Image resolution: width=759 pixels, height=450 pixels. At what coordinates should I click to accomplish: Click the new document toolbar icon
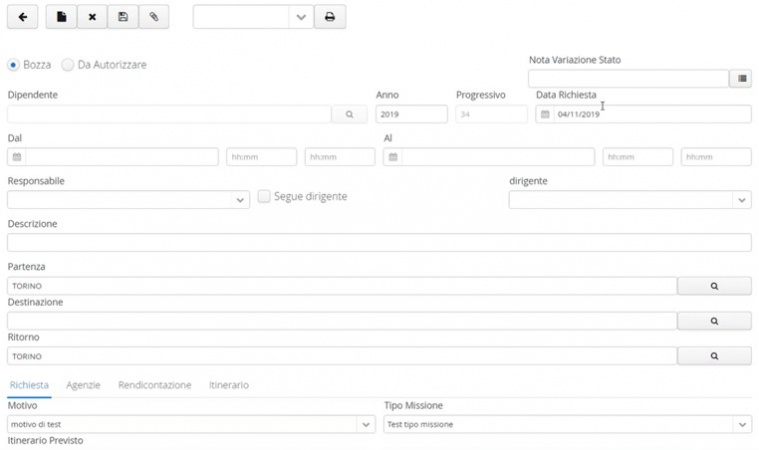click(x=61, y=17)
